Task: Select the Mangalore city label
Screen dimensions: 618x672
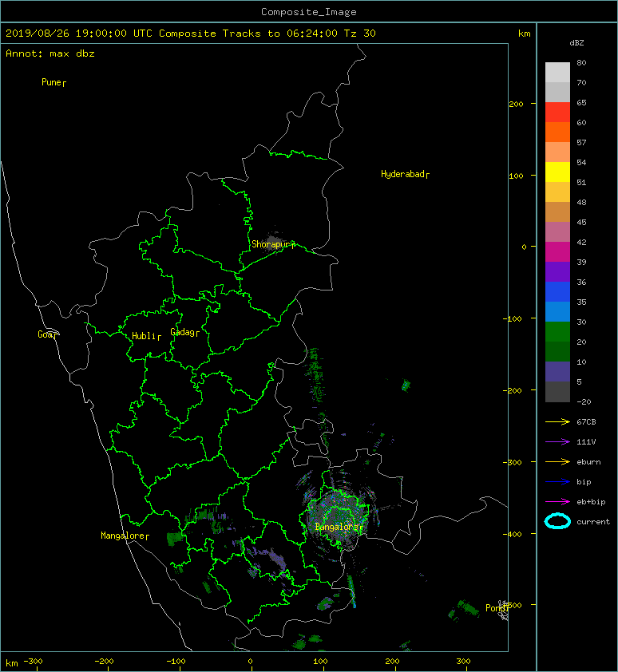Action: [x=125, y=536]
